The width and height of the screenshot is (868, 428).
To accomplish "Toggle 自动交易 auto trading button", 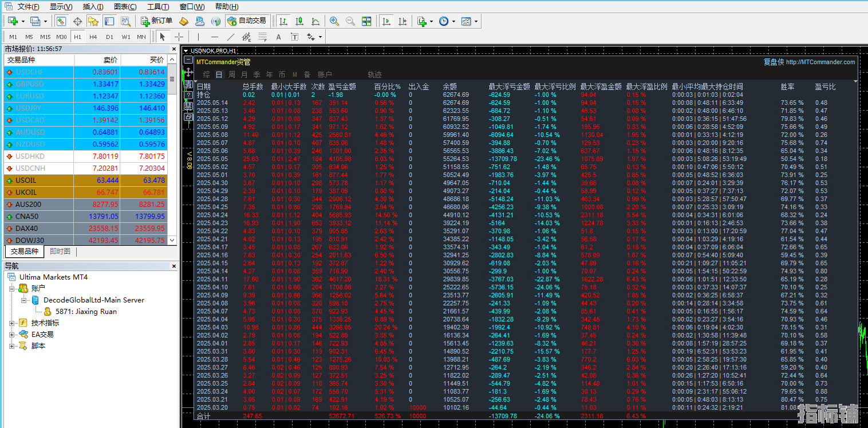I will click(x=247, y=21).
